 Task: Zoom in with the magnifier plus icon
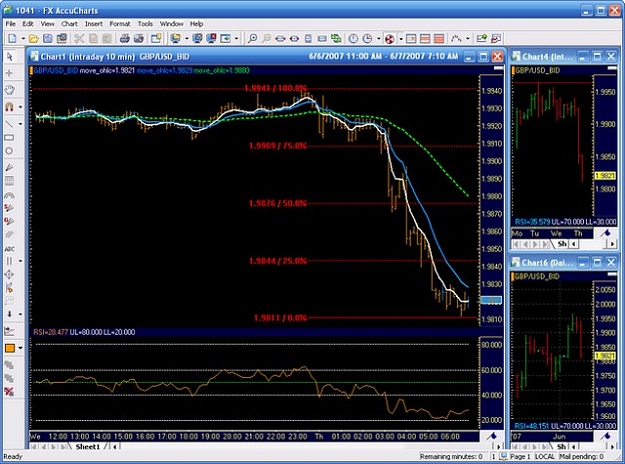252,39
